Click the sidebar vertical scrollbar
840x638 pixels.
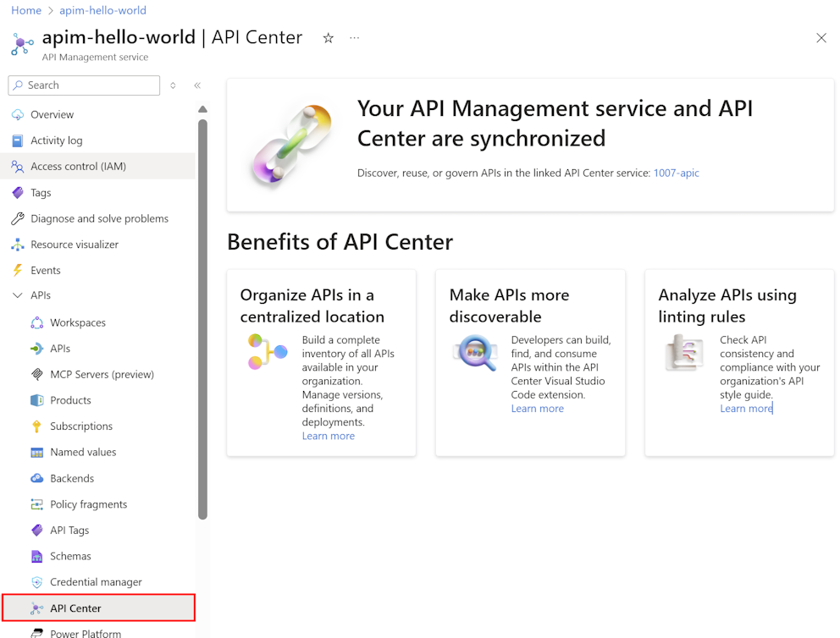(202, 319)
